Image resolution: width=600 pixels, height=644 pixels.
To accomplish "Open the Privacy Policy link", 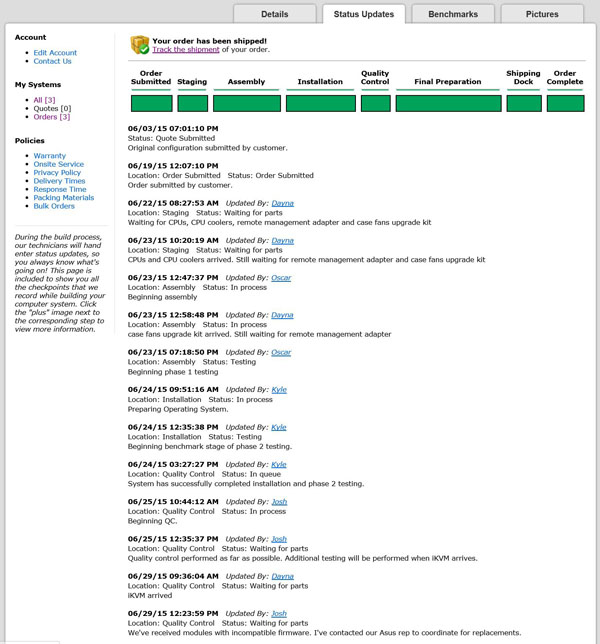I will coord(57,172).
